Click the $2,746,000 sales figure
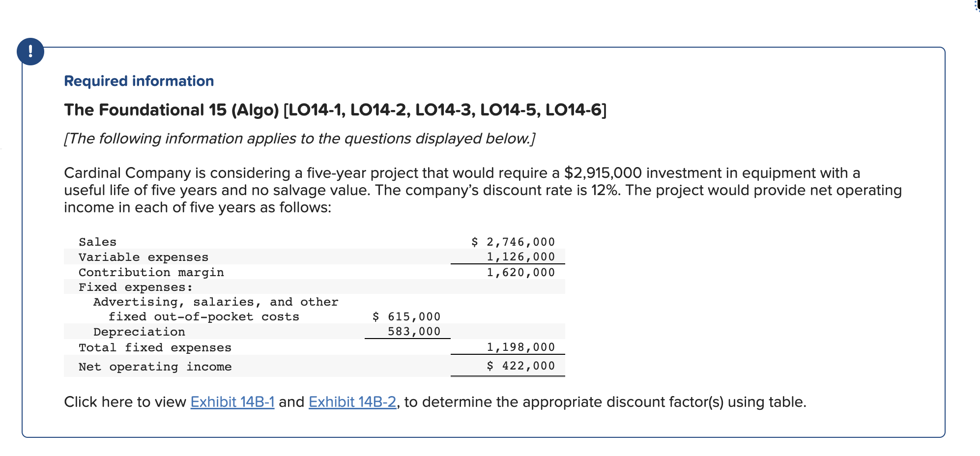 (513, 241)
